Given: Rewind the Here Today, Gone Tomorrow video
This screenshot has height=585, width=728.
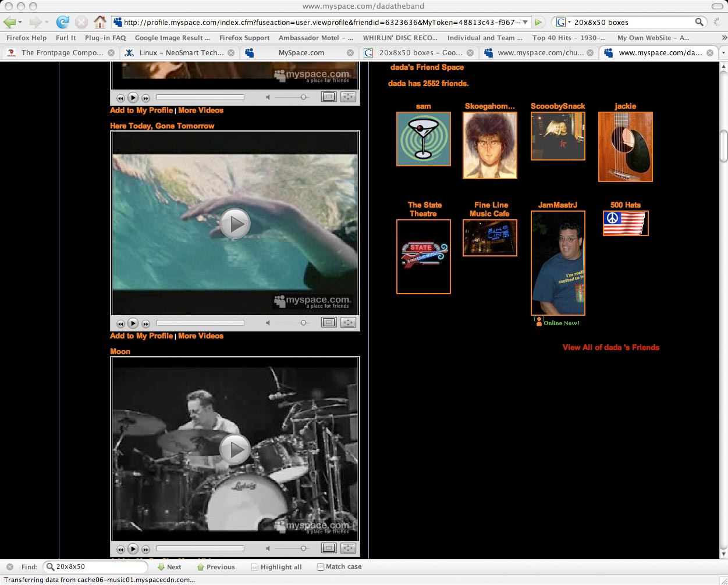Looking at the screenshot, I should click(x=120, y=323).
